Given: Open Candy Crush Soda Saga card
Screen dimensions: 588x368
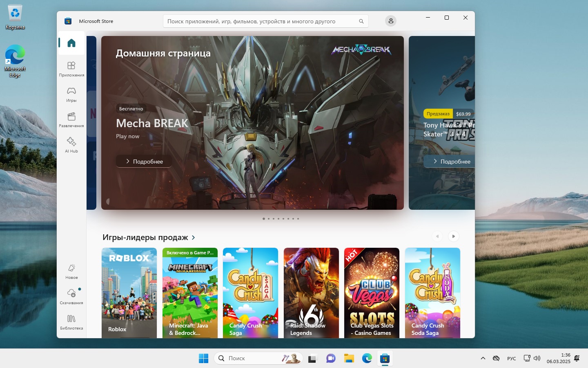Looking at the screenshot, I should (432, 293).
